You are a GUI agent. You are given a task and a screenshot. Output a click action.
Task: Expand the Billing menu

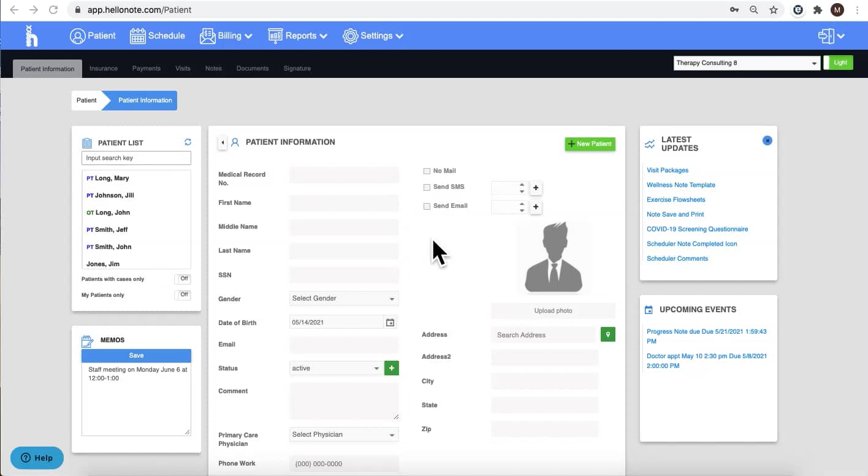(226, 36)
